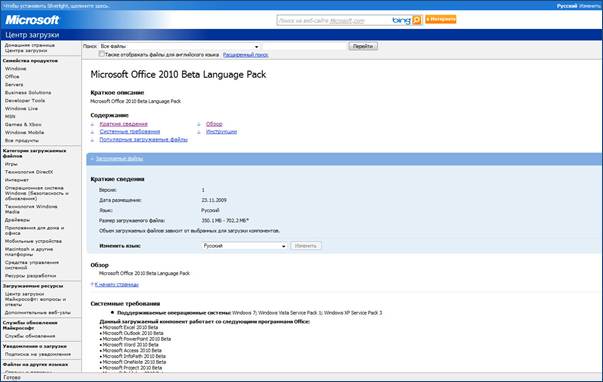Open the 'Расширенный поиск' link

coord(245,55)
